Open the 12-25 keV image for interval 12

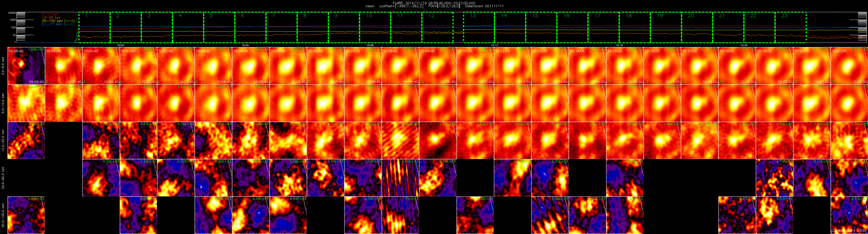(438, 140)
